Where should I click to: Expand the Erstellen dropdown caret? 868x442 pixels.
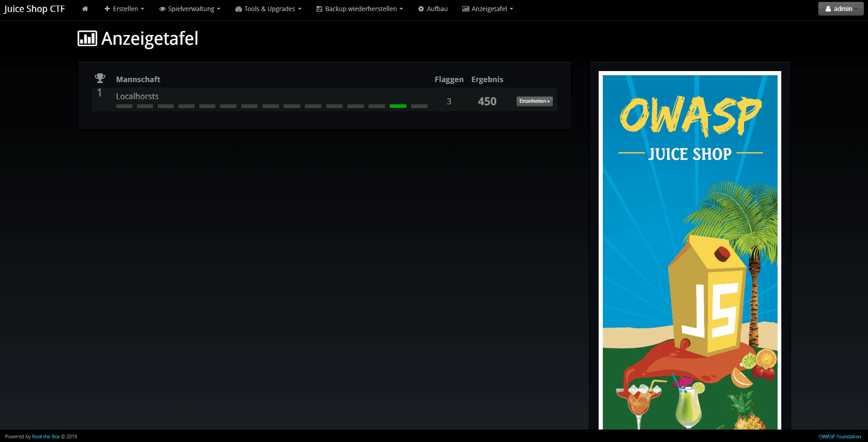click(x=143, y=9)
